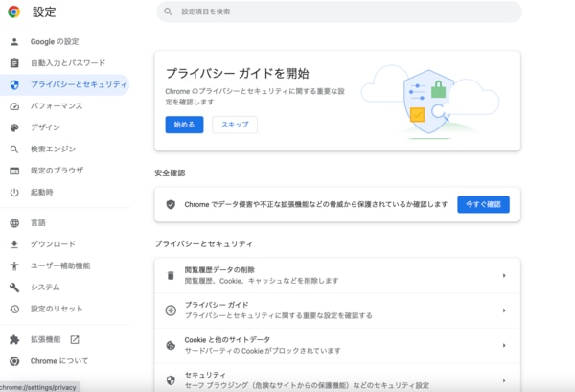Expand arrow on プライバシー ガイド row
The height and width of the screenshot is (392, 575).
pyautogui.click(x=504, y=311)
